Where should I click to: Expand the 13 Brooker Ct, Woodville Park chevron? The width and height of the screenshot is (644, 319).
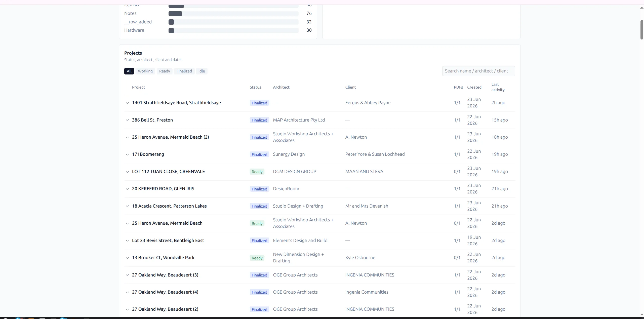point(127,258)
